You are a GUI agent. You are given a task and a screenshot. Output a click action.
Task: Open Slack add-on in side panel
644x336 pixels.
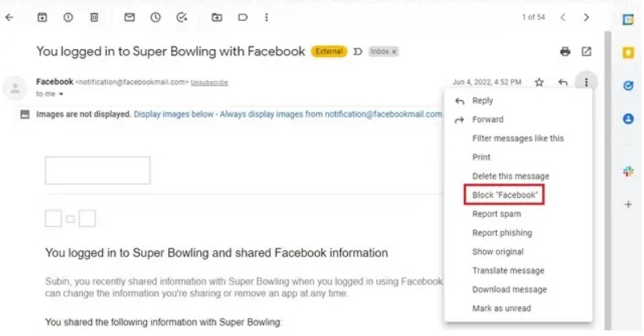point(628,171)
